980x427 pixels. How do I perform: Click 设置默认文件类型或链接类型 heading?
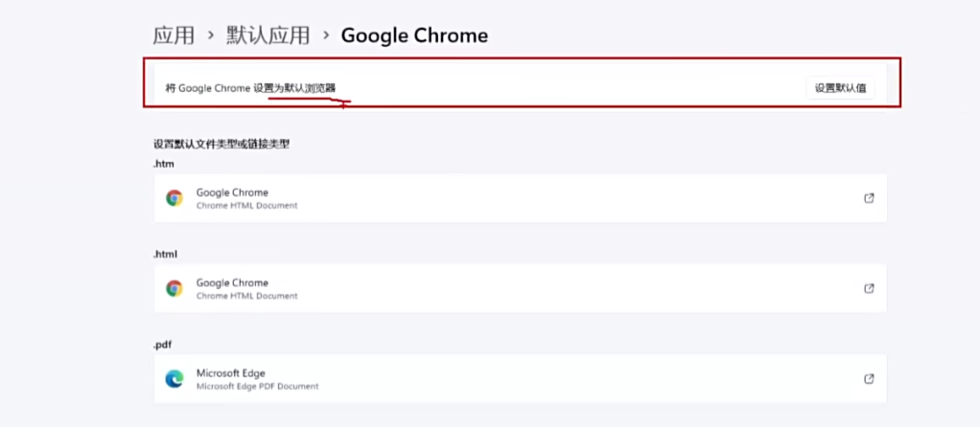222,144
